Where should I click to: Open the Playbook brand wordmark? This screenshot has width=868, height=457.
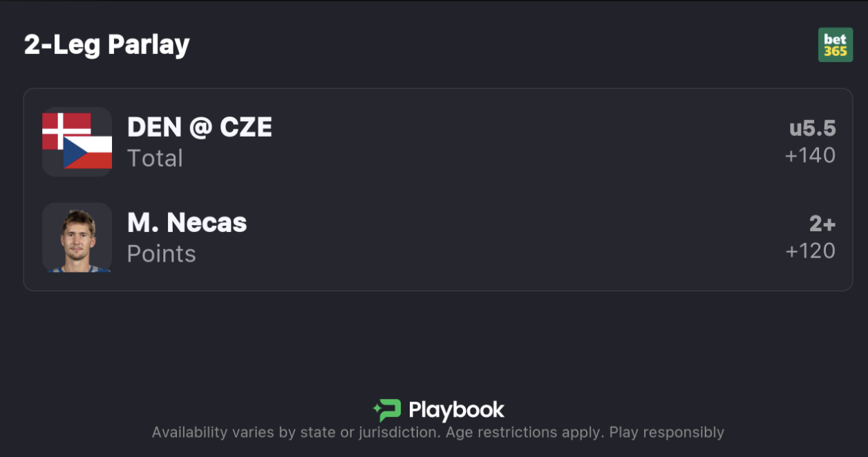(456, 410)
